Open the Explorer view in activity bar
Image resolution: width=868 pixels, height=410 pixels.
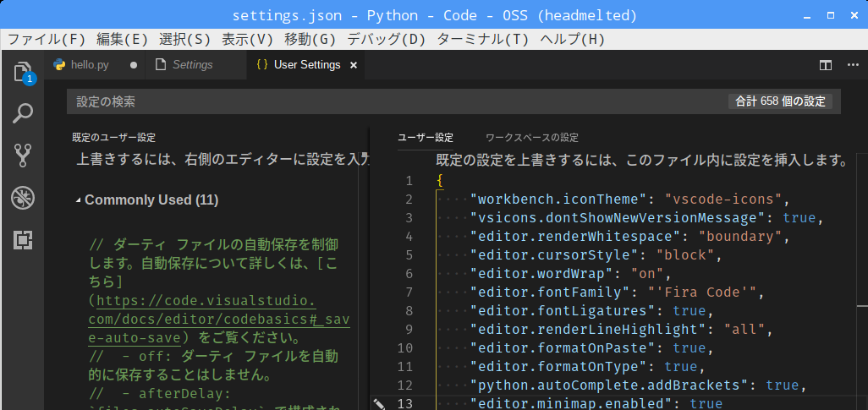(23, 71)
